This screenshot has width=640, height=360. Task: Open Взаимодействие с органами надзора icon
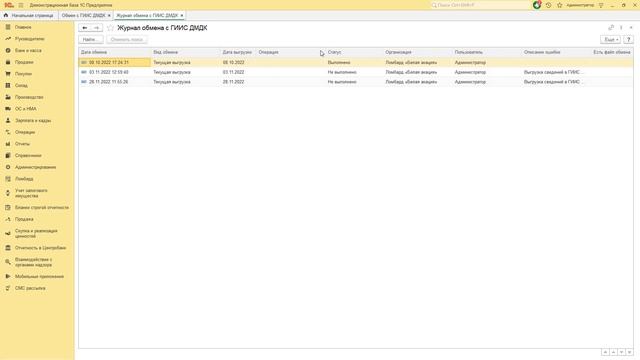(x=8, y=262)
